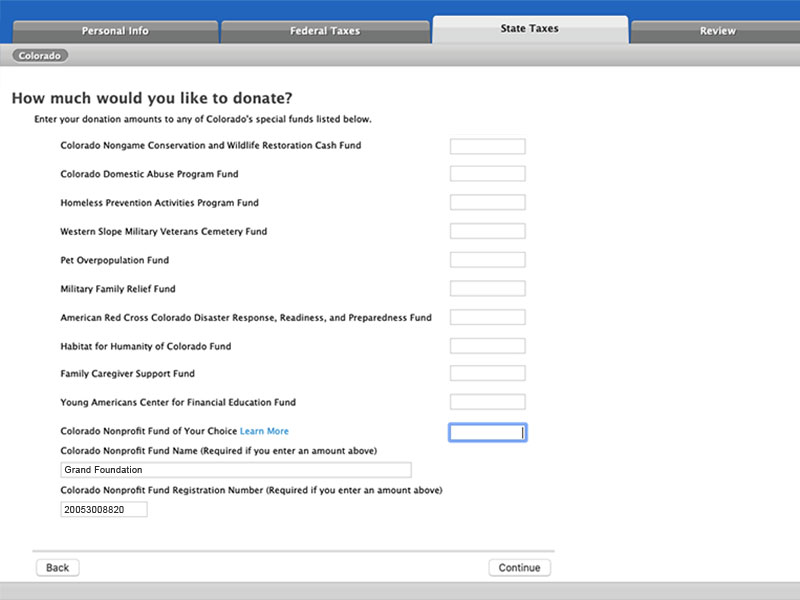Viewport: 800px width, 600px height.
Task: Open the Learn More link
Action: click(264, 432)
